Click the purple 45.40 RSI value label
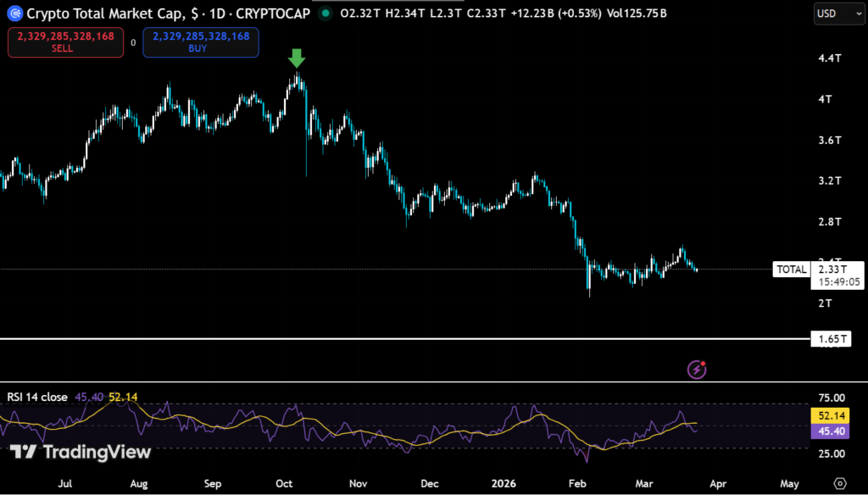The image size is (868, 495). coord(832,432)
